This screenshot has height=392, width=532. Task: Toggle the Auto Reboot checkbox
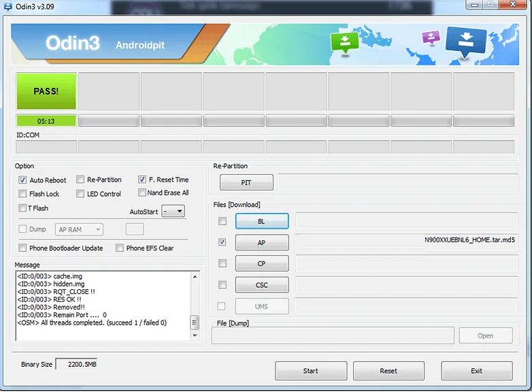(22, 180)
